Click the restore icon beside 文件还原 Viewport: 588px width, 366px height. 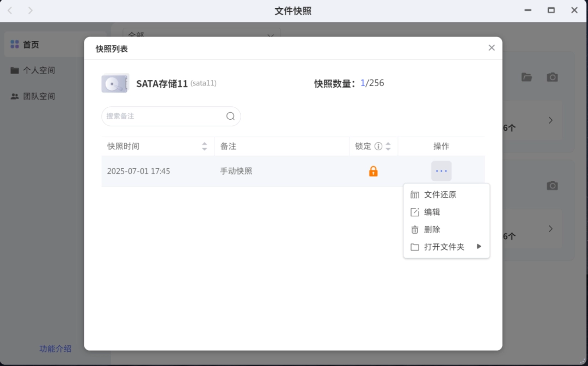pos(414,194)
